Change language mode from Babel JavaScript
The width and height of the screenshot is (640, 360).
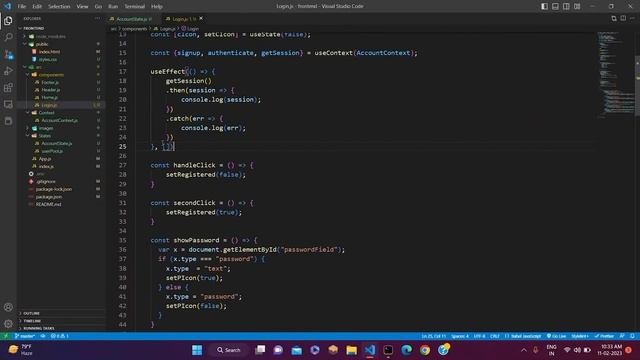[523, 336]
